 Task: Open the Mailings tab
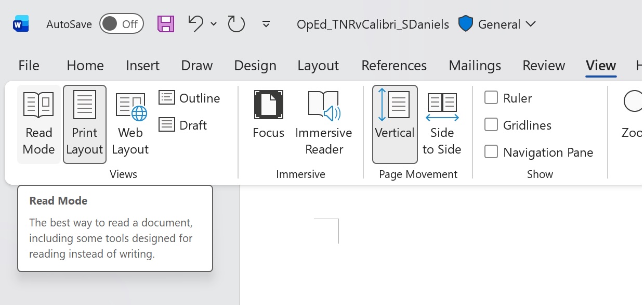point(474,66)
